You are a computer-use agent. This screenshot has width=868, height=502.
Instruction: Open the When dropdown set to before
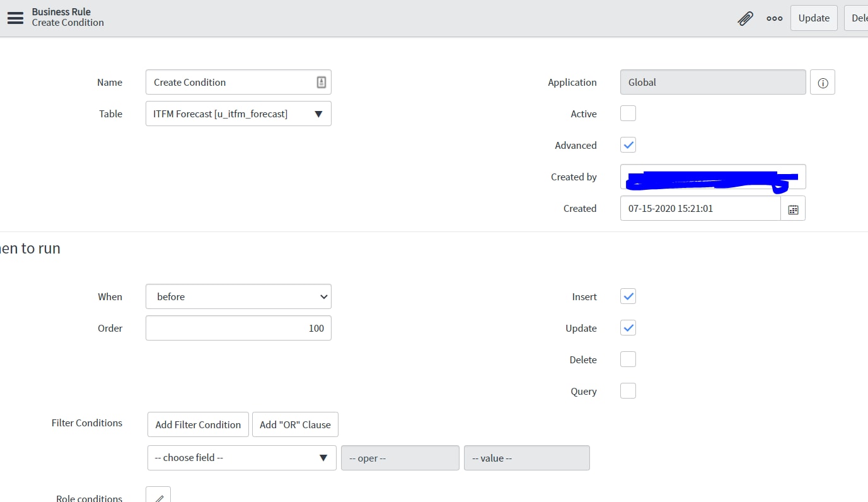click(x=238, y=297)
